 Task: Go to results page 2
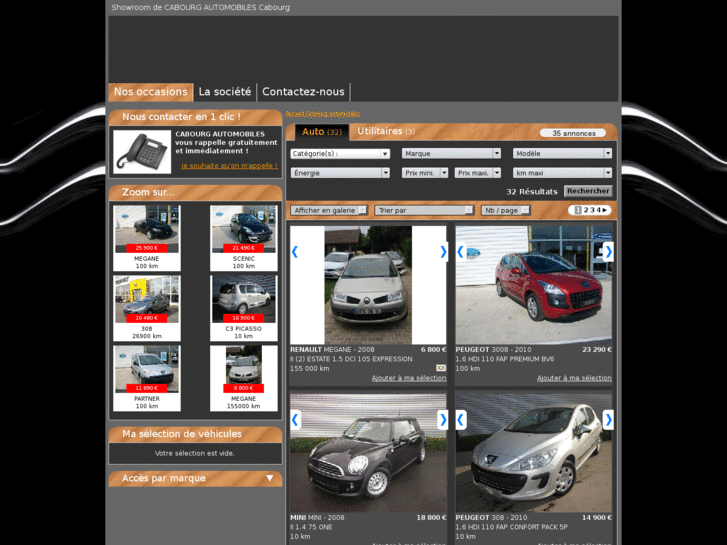586,210
